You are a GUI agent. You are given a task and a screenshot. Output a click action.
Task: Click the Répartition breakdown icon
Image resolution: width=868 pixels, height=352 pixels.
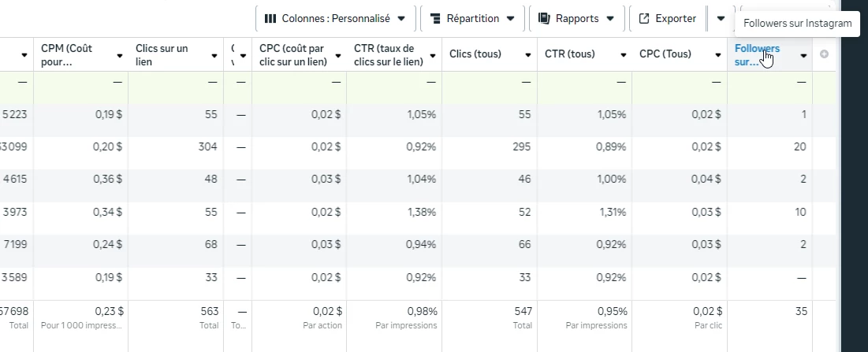click(434, 18)
